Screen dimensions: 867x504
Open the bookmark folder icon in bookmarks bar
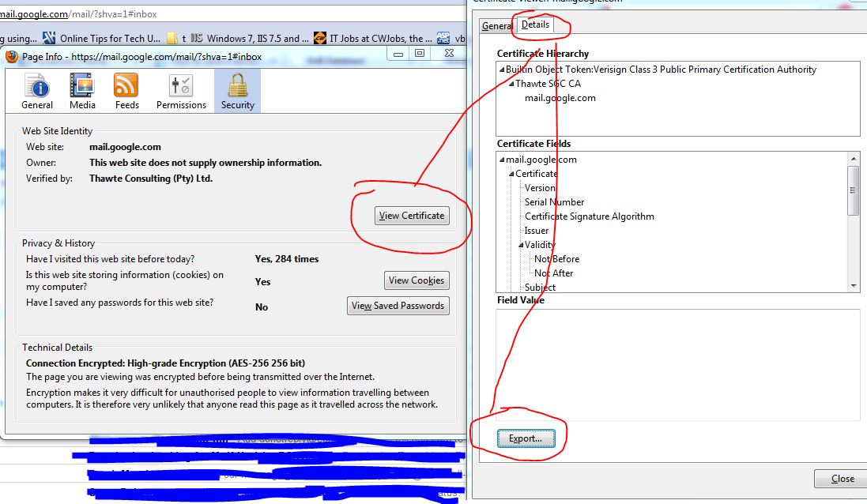click(172, 38)
